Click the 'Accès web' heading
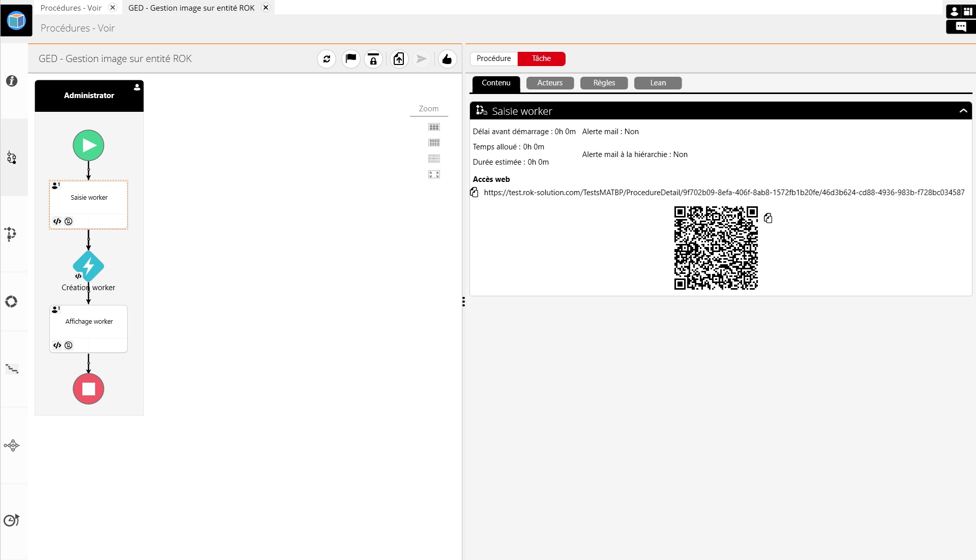 tap(491, 179)
